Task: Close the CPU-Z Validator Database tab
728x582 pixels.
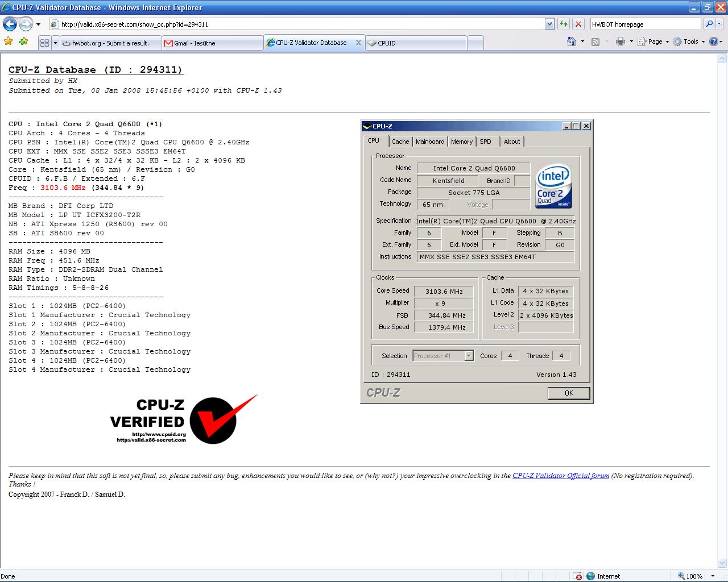Action: tap(359, 43)
